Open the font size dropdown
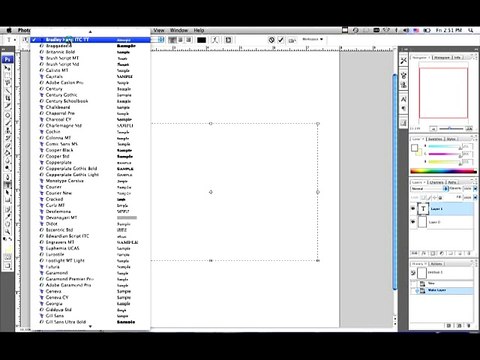The width and height of the screenshot is (480, 360). tap(161, 40)
